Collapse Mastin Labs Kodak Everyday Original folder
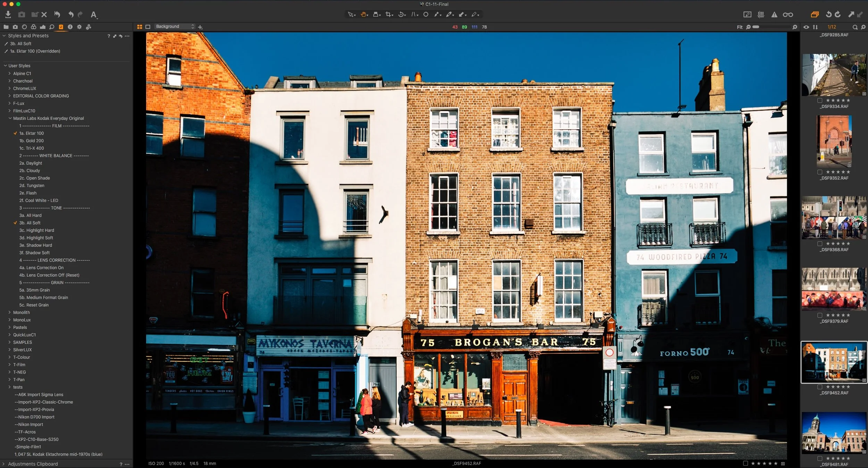 (10, 118)
